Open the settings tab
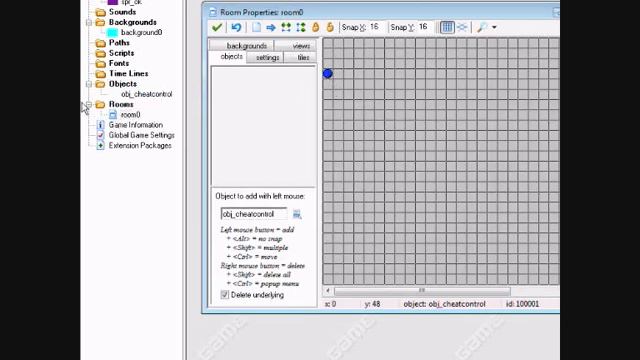This screenshot has height=360, width=640. (x=265, y=58)
